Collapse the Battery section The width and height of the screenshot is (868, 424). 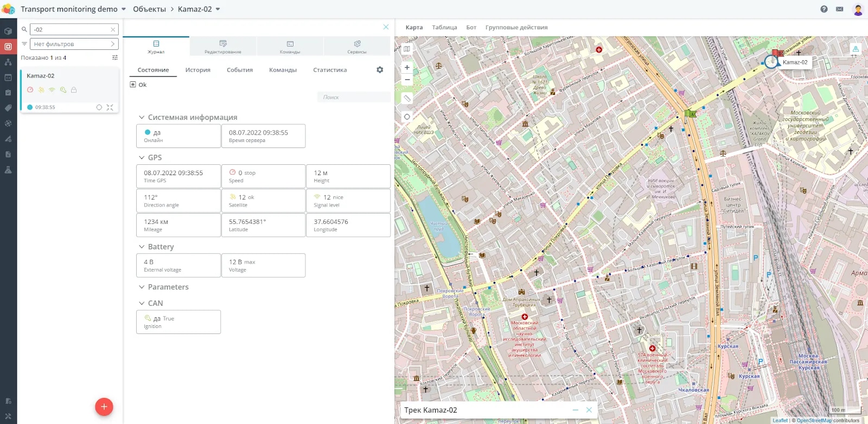tap(142, 247)
